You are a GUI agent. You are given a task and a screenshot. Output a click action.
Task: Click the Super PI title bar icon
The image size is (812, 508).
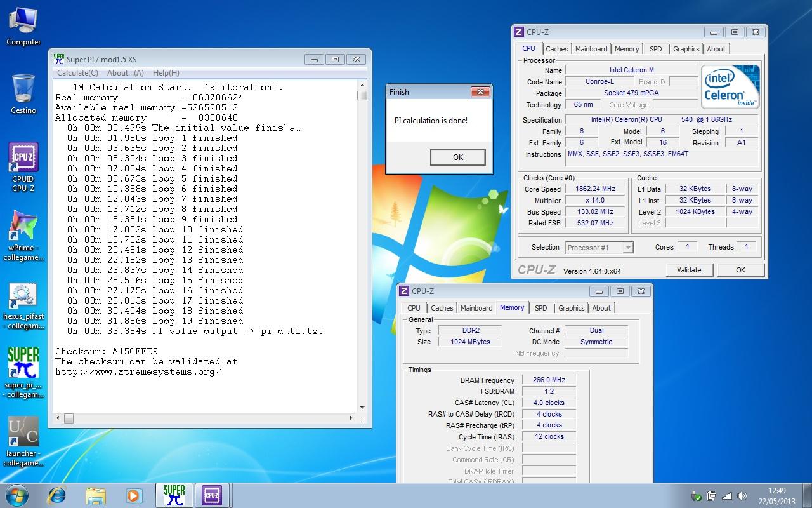coord(59,59)
